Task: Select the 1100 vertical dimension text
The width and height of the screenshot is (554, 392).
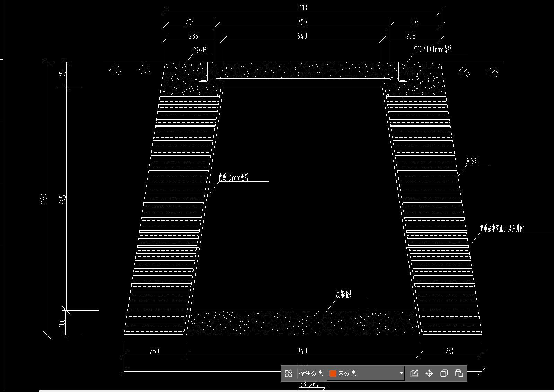Action: [44, 199]
